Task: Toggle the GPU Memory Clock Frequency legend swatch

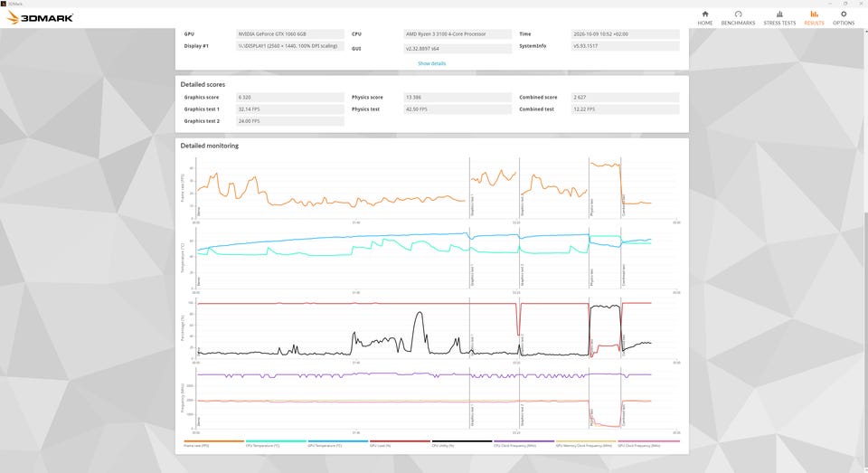Action: click(x=586, y=443)
